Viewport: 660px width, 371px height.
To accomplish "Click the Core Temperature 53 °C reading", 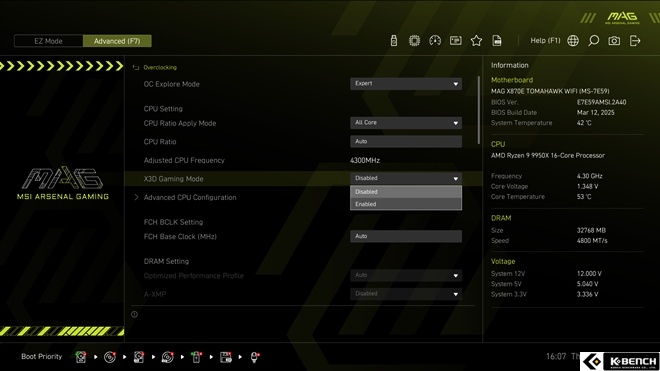I will 584,197.
